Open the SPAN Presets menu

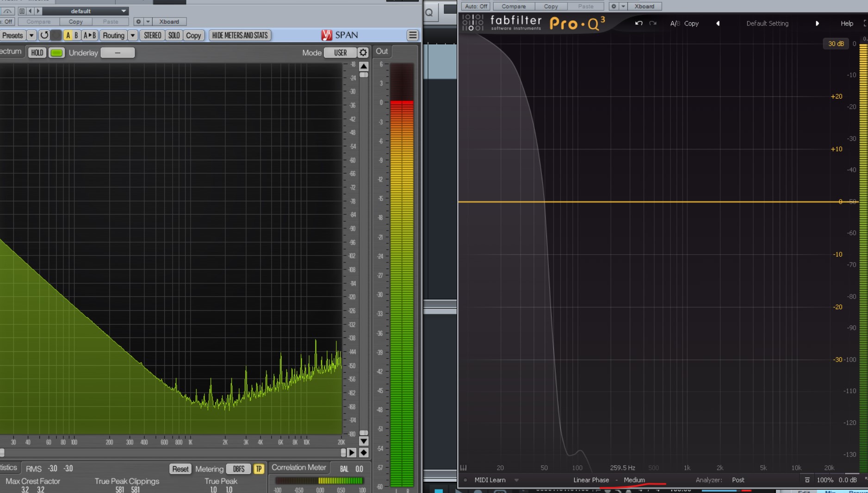click(x=12, y=35)
